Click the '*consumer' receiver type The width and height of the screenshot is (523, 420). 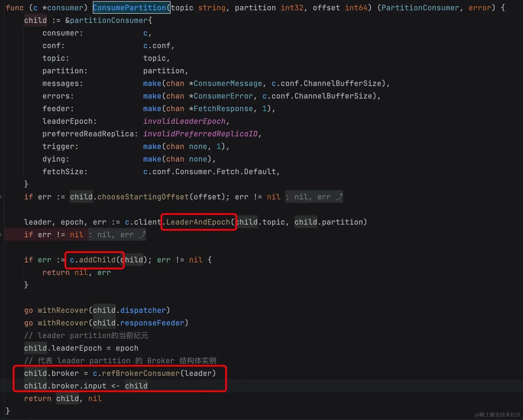tap(63, 8)
